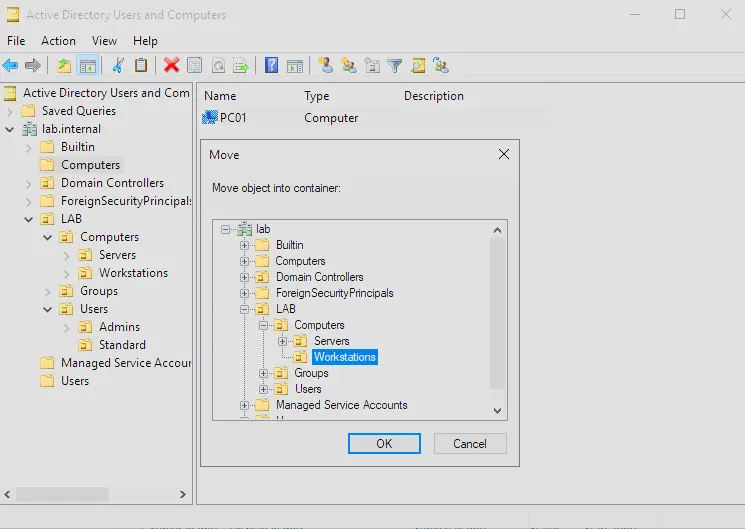Image resolution: width=745 pixels, height=529 pixels.
Task: Select Domain Controllers in left tree
Action: pos(112,183)
